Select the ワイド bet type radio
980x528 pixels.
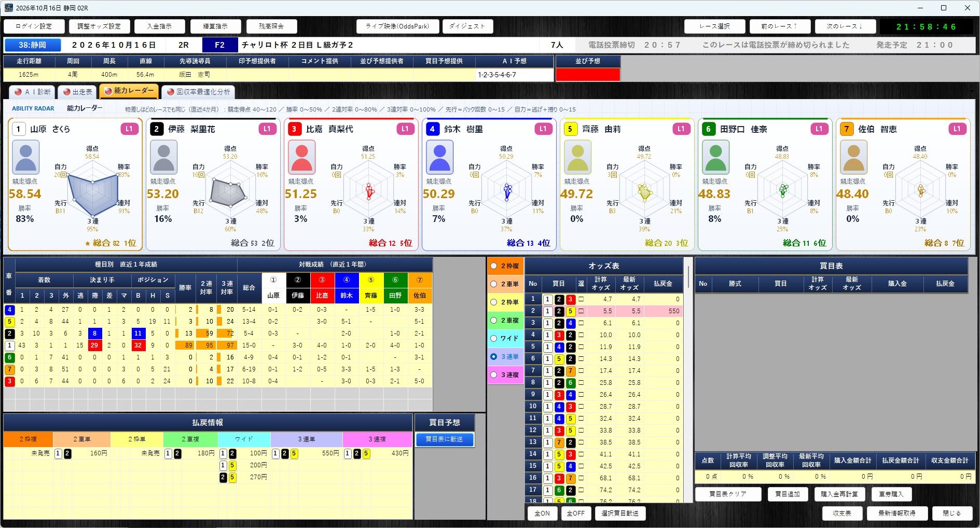click(494, 339)
